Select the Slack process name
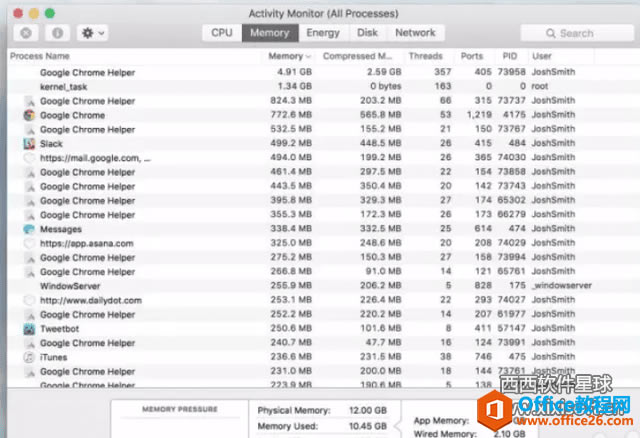The width and height of the screenshot is (640, 438). (x=51, y=144)
